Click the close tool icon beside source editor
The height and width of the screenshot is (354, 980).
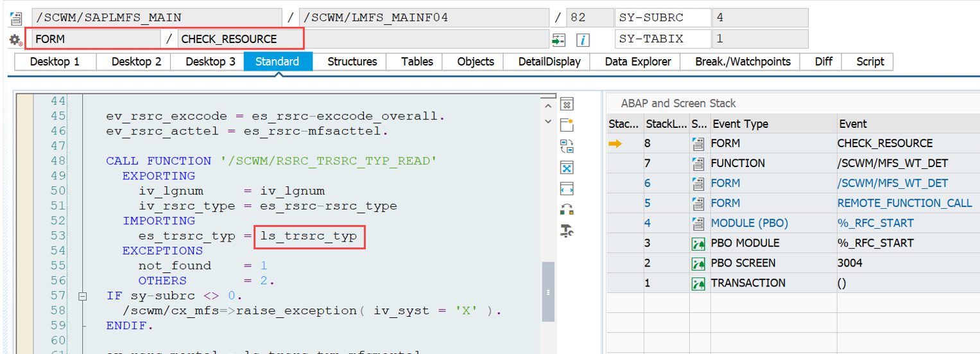[x=567, y=104]
